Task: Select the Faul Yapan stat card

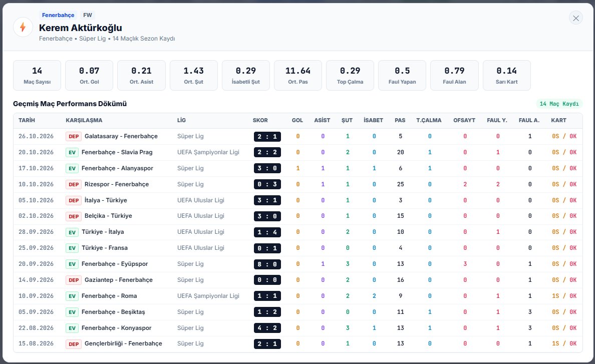Action: [x=402, y=76]
